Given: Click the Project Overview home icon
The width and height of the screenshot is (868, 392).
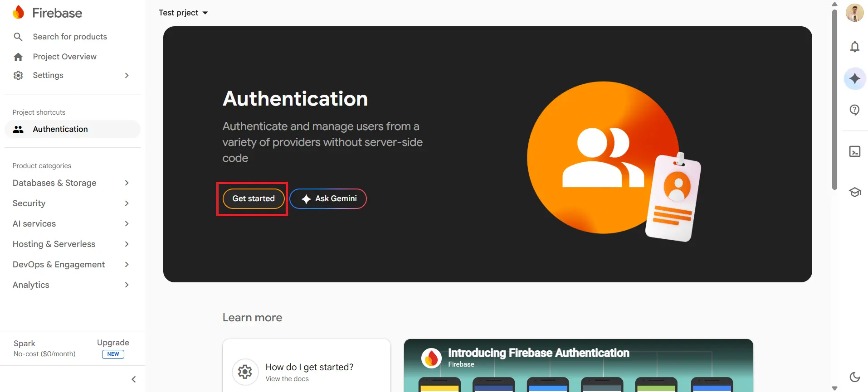Looking at the screenshot, I should pos(18,57).
